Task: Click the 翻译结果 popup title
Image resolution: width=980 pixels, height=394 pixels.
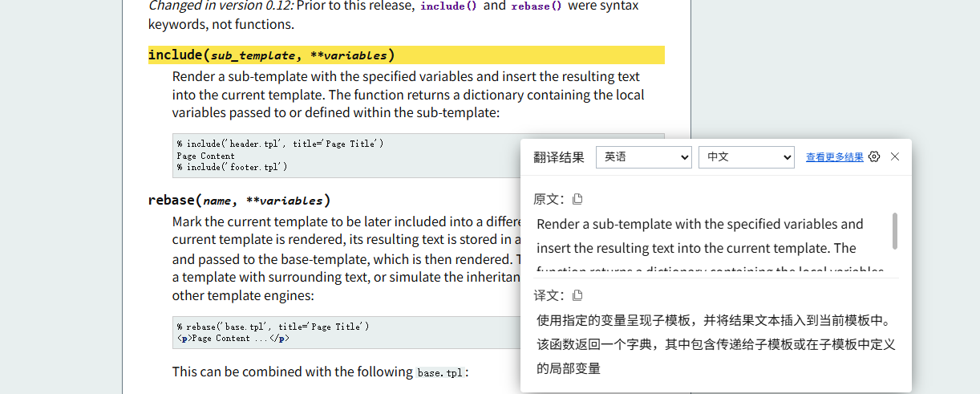Action: [x=559, y=157]
